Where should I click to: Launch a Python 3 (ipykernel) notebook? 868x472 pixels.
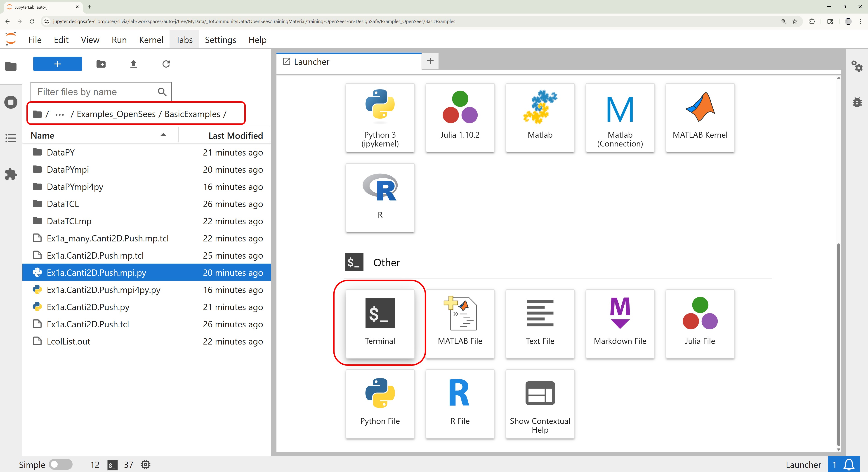pos(380,118)
